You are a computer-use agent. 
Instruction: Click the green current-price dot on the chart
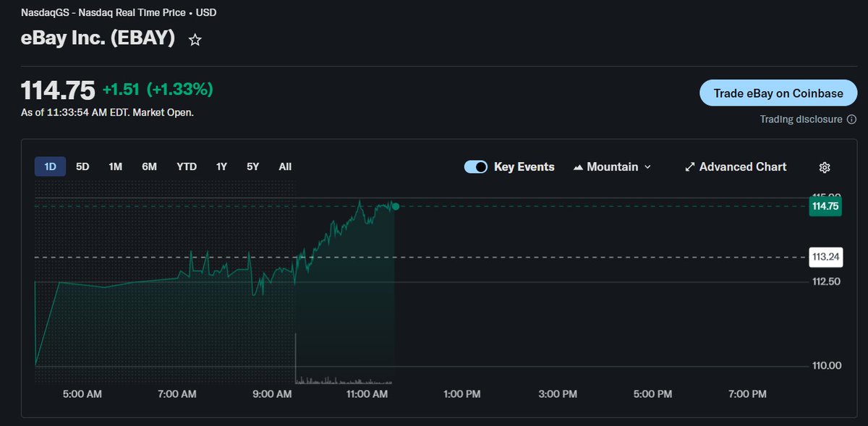[395, 207]
